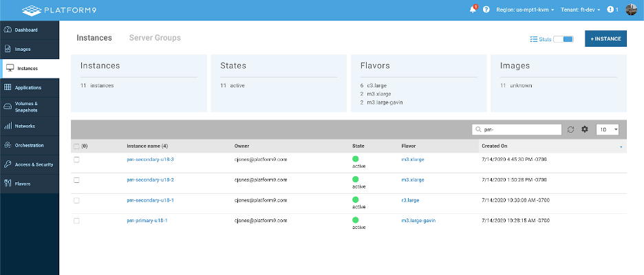Open Dashboard from the sidebar
This screenshot has width=644, height=275.
(x=26, y=30)
